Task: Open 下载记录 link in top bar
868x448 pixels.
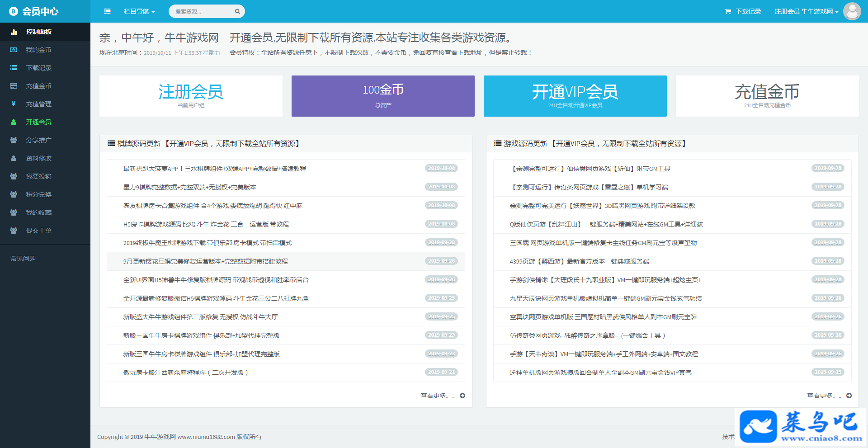Action: pyautogui.click(x=748, y=11)
